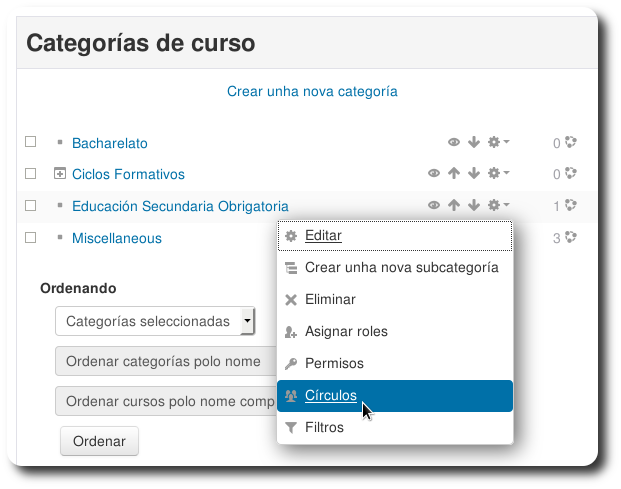The image size is (621, 489).
Task: Select Círculos menu entry
Action: (395, 396)
